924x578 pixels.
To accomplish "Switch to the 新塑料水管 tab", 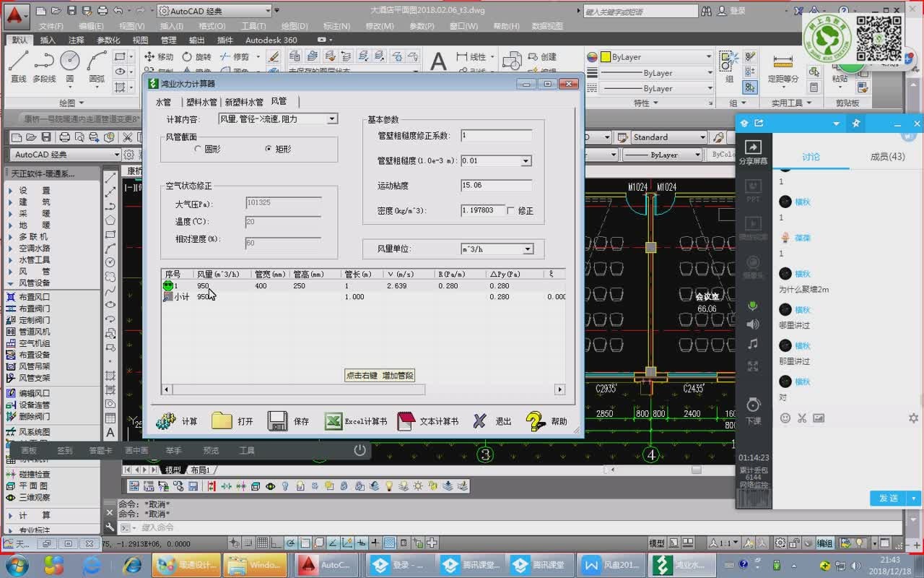I will (244, 102).
